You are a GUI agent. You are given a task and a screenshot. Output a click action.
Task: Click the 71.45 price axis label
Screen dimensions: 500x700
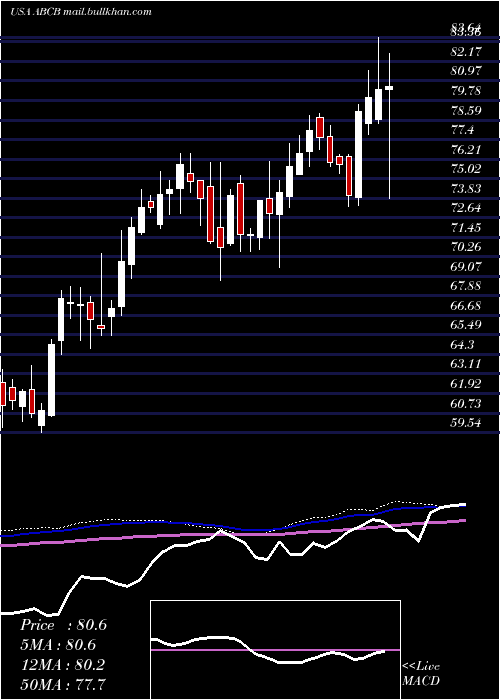pos(467,228)
